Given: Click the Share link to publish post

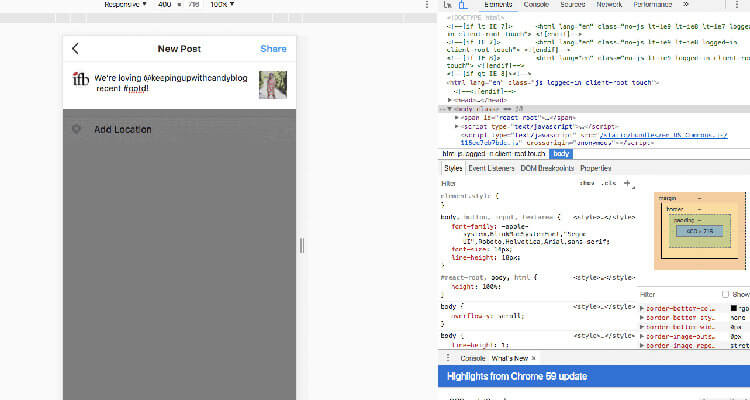Looking at the screenshot, I should pos(273,49).
